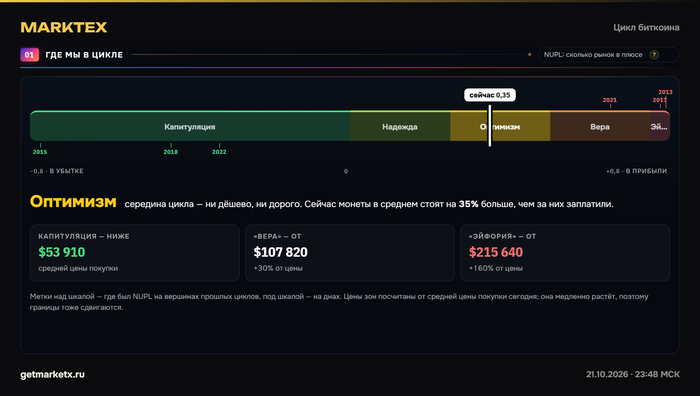
Task: Click the 'сейчас 0,35' tooltip label
Action: (x=490, y=95)
